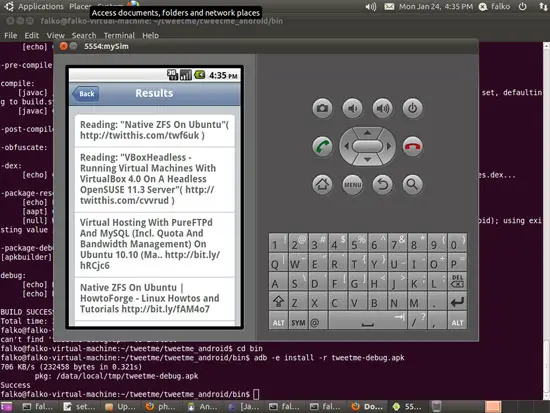Image resolution: width=550 pixels, height=413 pixels.
Task: Lower volume with emulator volume-down button
Action: (353, 108)
